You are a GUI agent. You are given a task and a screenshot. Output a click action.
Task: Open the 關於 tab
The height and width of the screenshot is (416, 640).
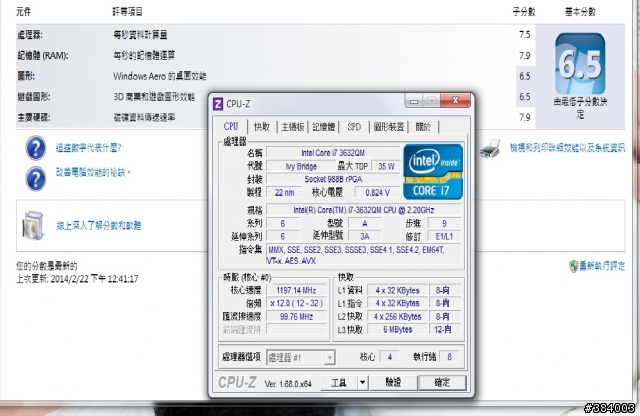[x=423, y=127]
